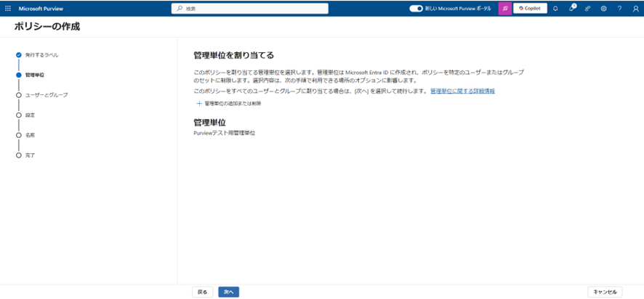Go to the 発行するラベル step

pos(41,54)
